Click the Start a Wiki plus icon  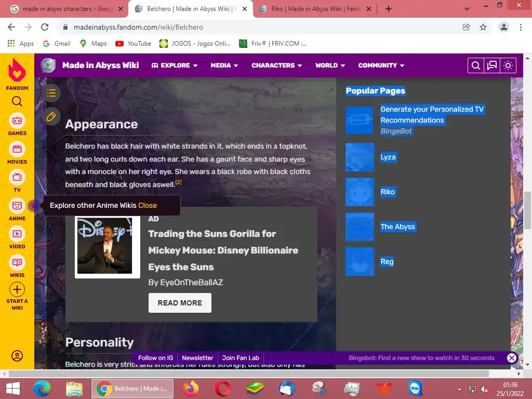tap(17, 289)
